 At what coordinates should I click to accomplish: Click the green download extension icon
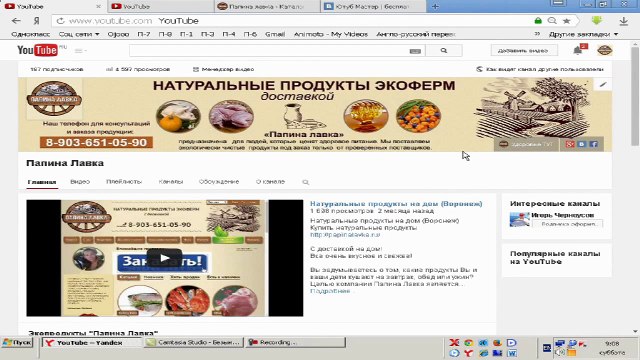(x=597, y=20)
